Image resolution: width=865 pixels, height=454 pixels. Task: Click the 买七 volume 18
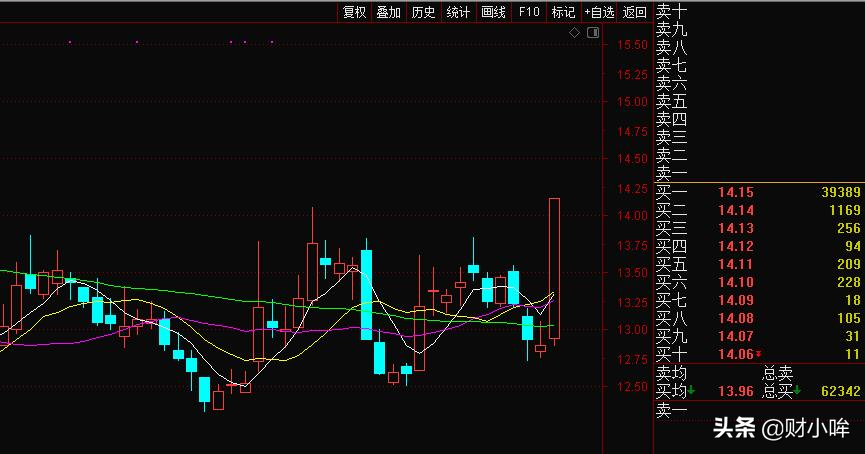point(853,301)
